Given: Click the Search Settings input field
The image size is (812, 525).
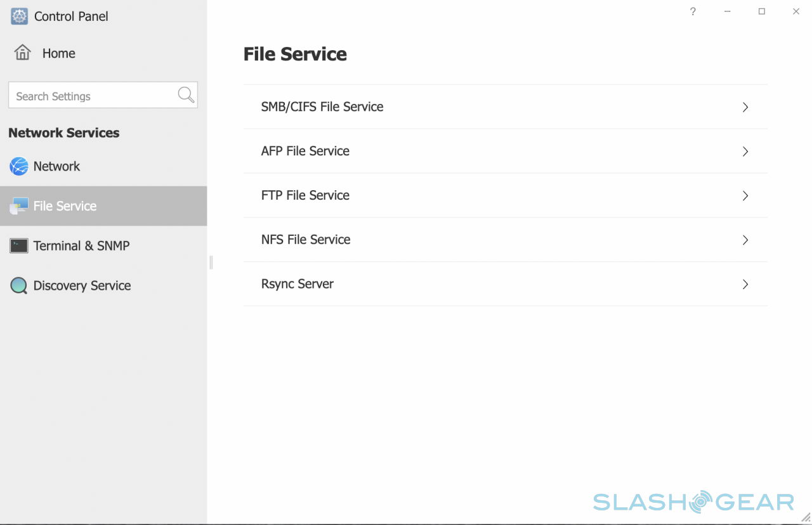Looking at the screenshot, I should point(92,96).
